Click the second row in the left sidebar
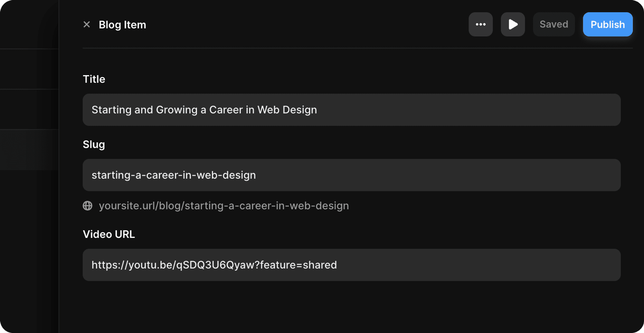Screen dimensions: 644x333 coord(29,109)
